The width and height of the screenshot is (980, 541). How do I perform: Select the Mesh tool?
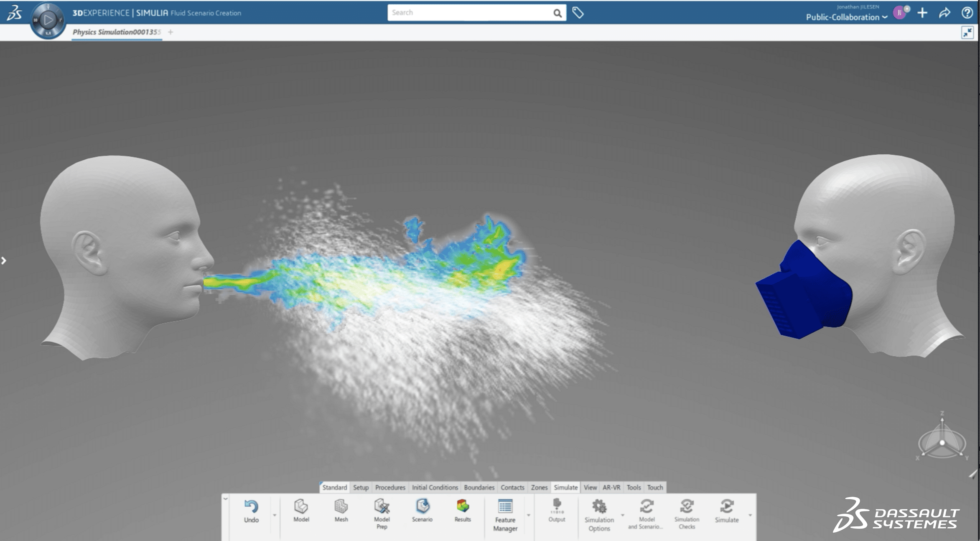click(341, 510)
